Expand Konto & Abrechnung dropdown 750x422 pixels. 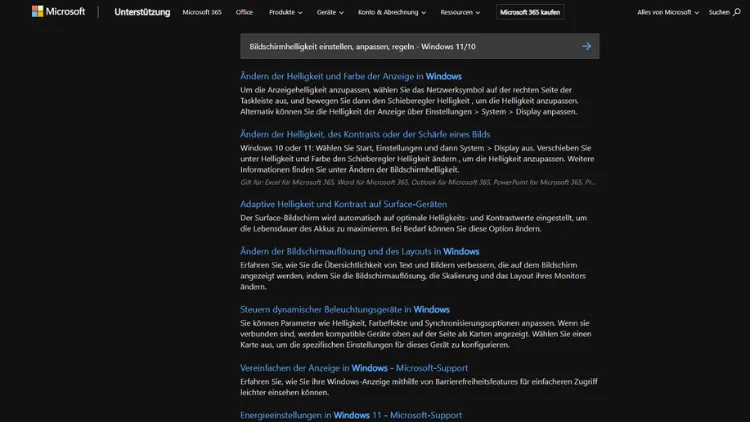tap(392, 12)
